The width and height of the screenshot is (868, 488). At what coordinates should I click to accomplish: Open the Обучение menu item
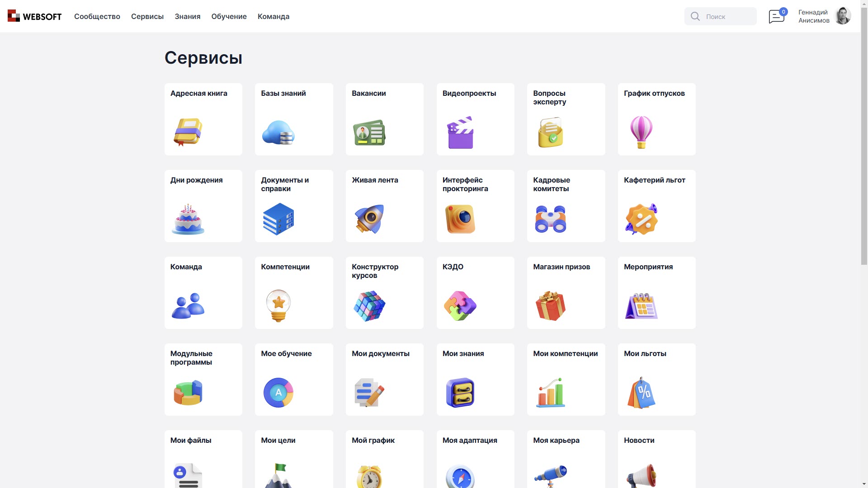229,16
